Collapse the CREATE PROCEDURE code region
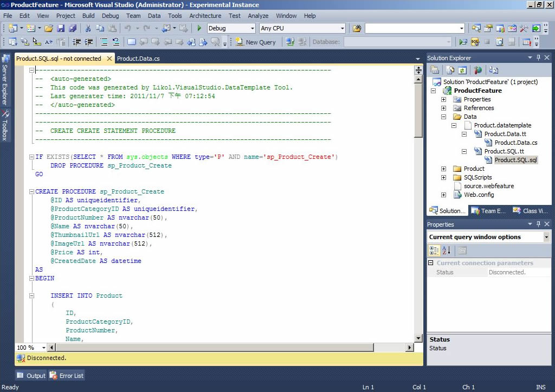555x392 pixels. 31,191
